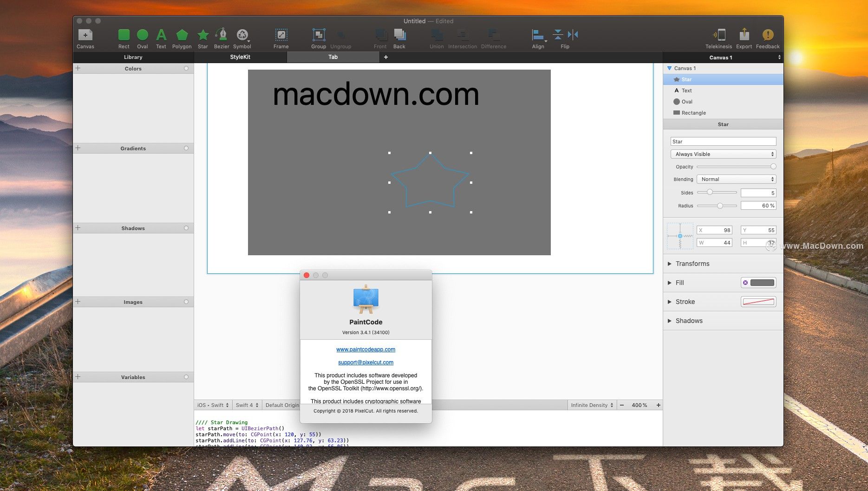Open the Always Visible dropdown

[x=723, y=154]
